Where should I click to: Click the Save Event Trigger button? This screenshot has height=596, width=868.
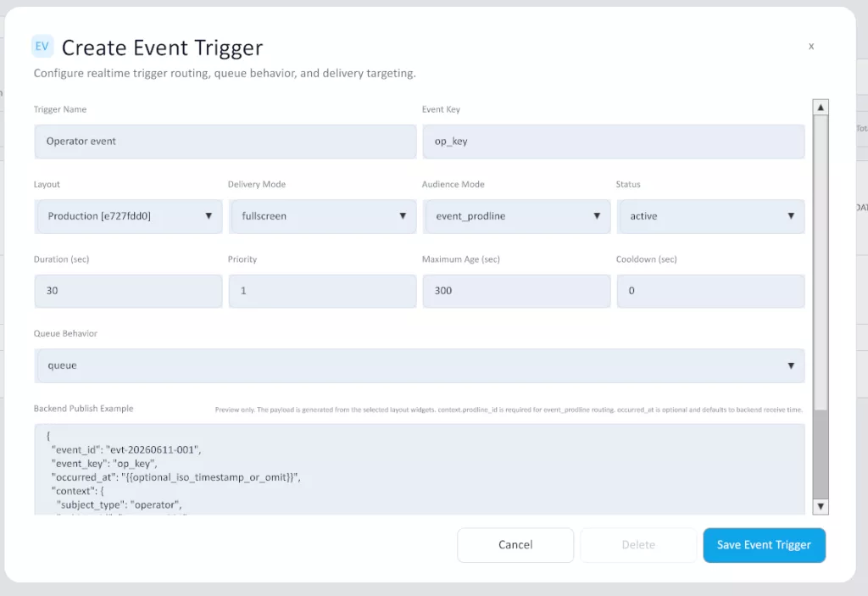click(x=764, y=545)
